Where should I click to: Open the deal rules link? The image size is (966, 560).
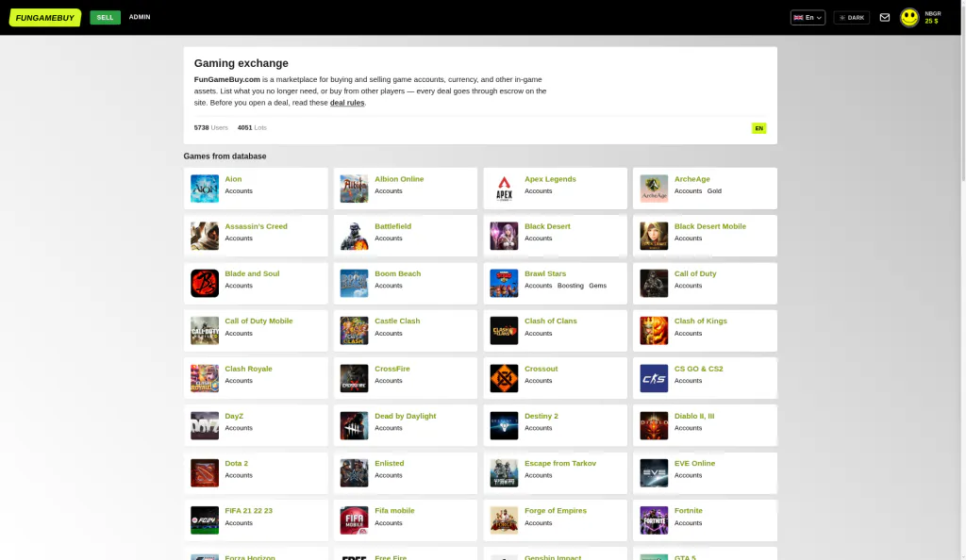(347, 103)
